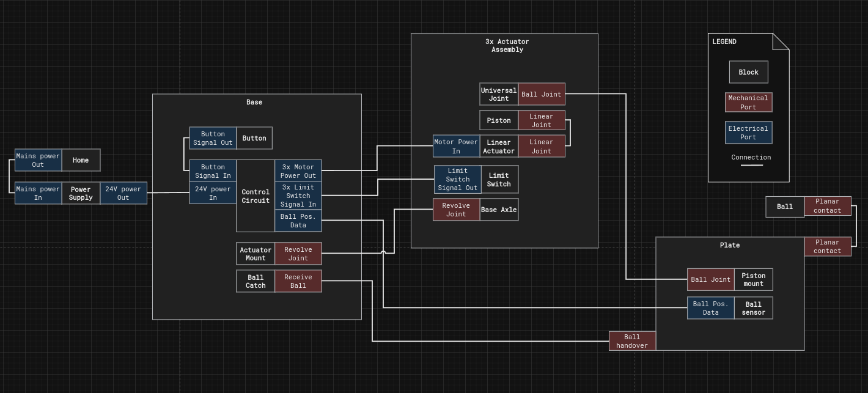Viewport: 868px width, 393px height.
Task: Select the Motor Power In port
Action: [456, 146]
